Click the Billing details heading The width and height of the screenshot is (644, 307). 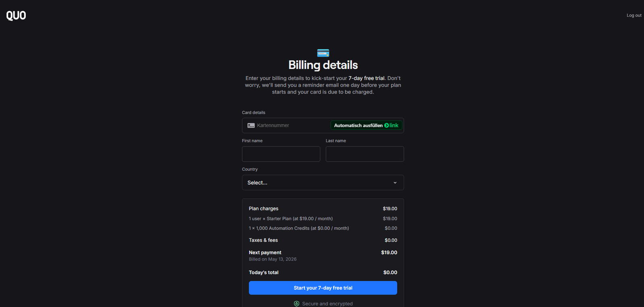(x=323, y=65)
